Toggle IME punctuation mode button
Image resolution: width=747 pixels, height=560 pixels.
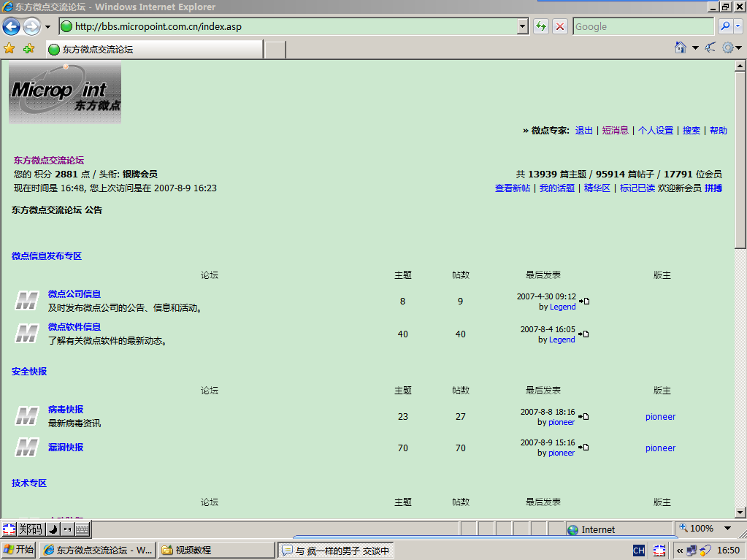[x=67, y=529]
